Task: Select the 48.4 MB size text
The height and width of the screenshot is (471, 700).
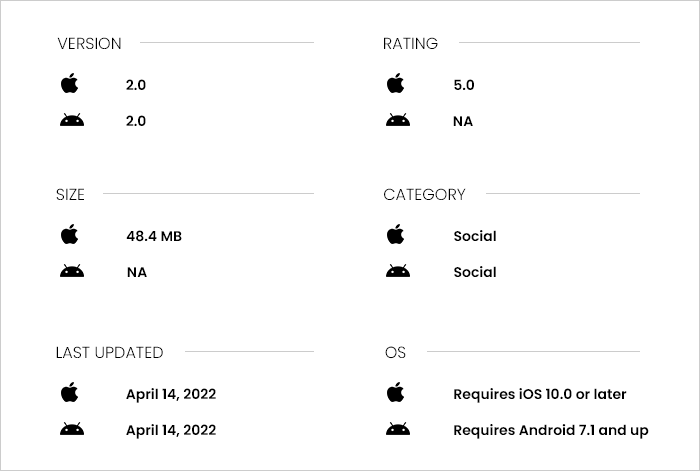Action: pyautogui.click(x=154, y=236)
